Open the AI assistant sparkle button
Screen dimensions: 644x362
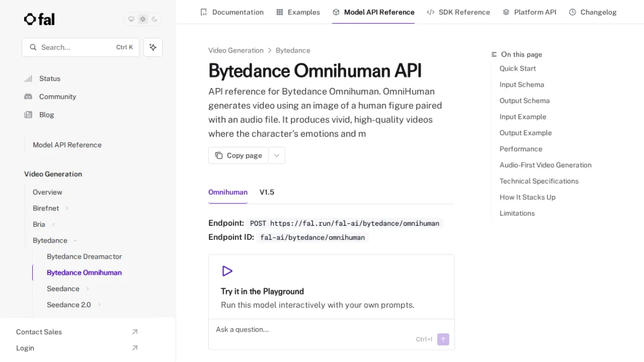click(153, 47)
